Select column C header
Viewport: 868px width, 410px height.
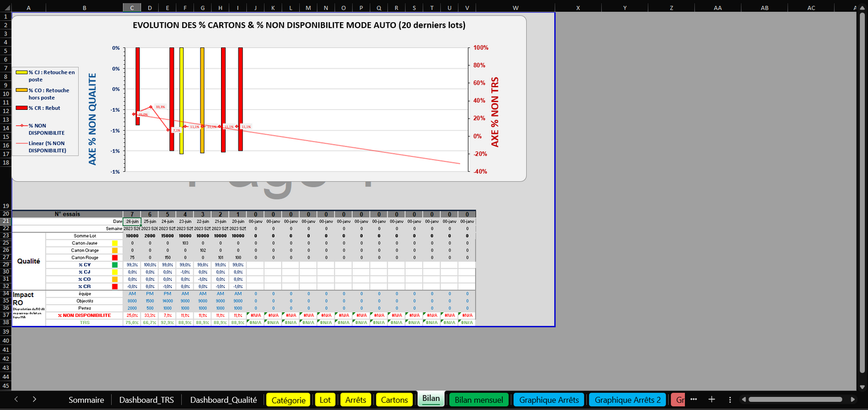pos(132,7)
